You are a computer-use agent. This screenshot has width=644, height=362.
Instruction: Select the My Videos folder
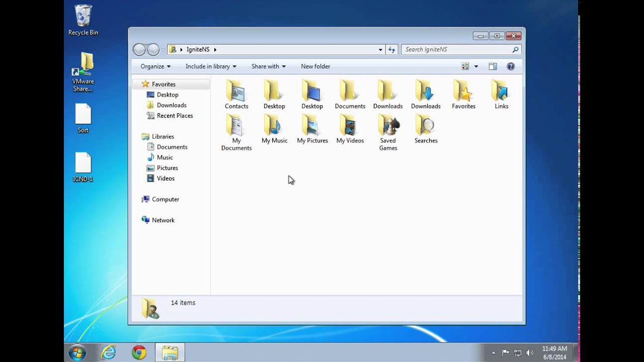coord(350,129)
